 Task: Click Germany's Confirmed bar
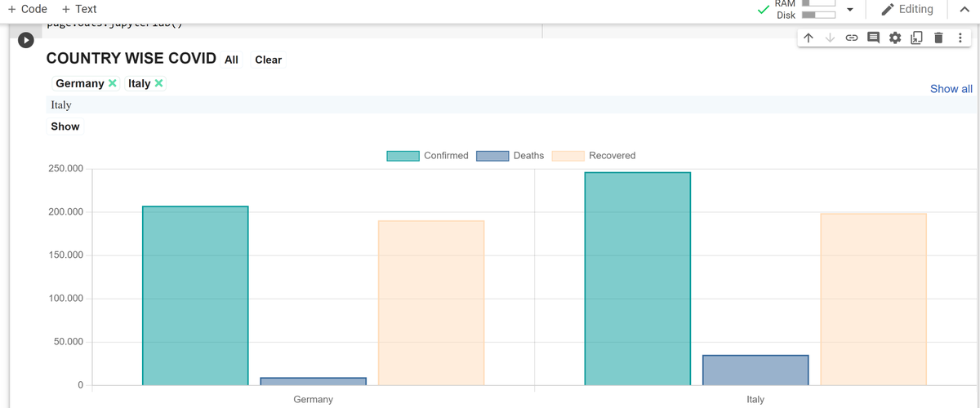pos(195,295)
